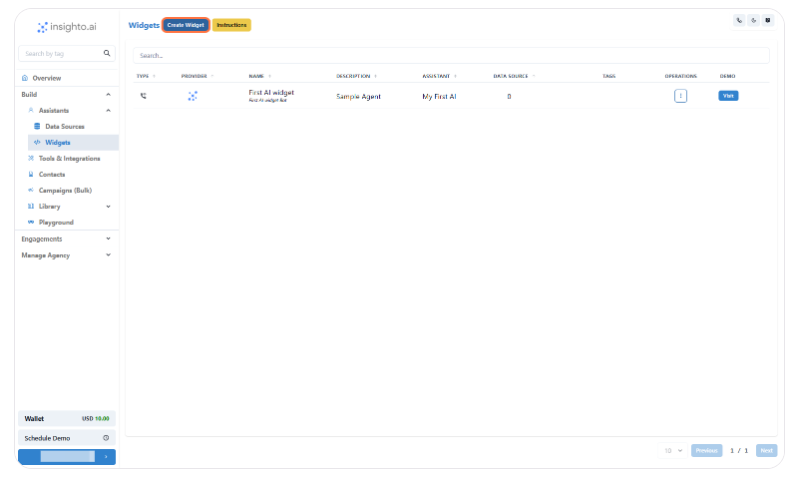Screen dimensions: 802x489
Task: Click the Contacts icon
Action: tap(31, 174)
